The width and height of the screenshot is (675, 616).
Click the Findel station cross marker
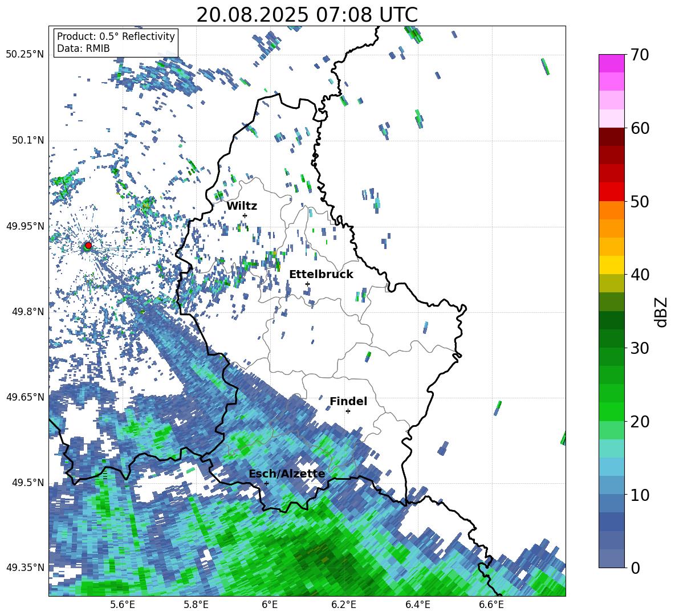[x=348, y=411]
